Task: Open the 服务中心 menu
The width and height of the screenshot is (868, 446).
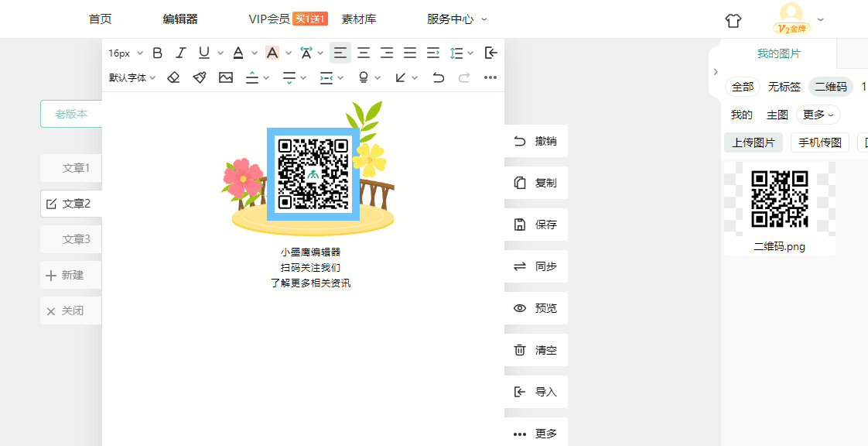Action: 456,19
